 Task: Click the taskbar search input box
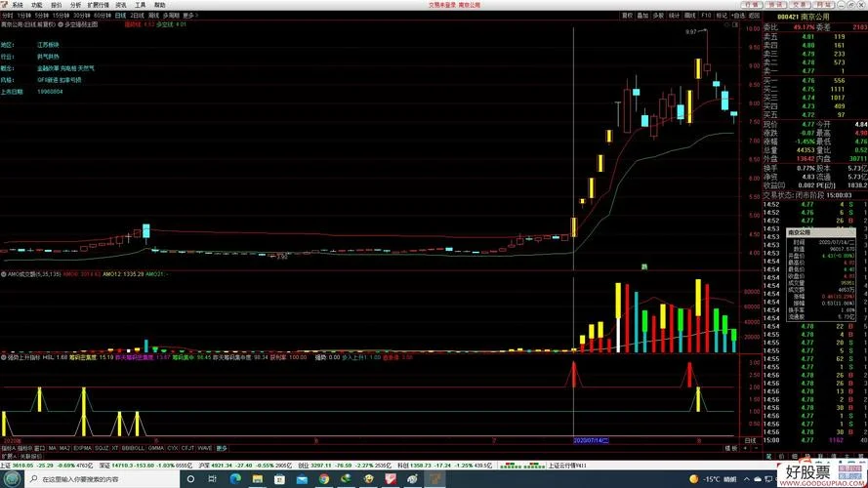coord(103,478)
